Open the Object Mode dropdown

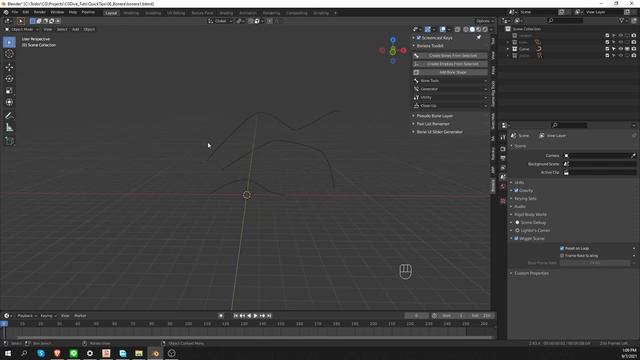click(x=22, y=29)
